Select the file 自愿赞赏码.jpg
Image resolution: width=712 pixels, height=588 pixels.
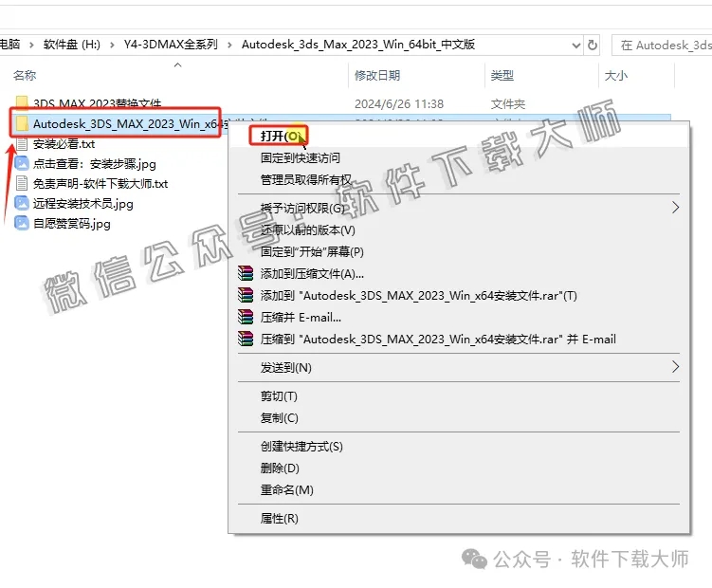click(x=72, y=224)
